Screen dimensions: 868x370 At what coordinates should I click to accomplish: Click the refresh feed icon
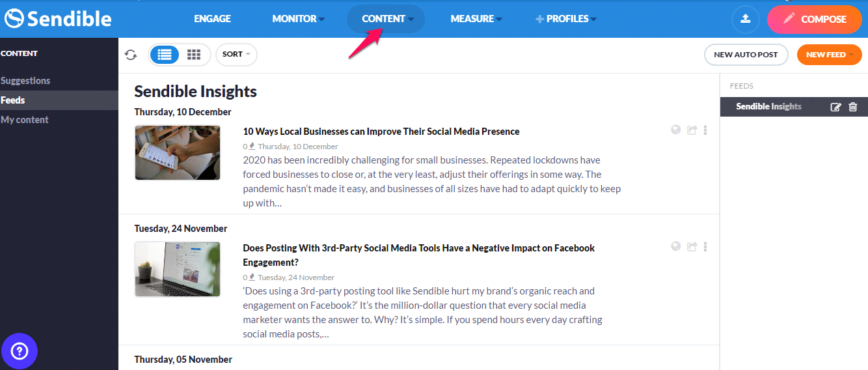[x=131, y=55]
